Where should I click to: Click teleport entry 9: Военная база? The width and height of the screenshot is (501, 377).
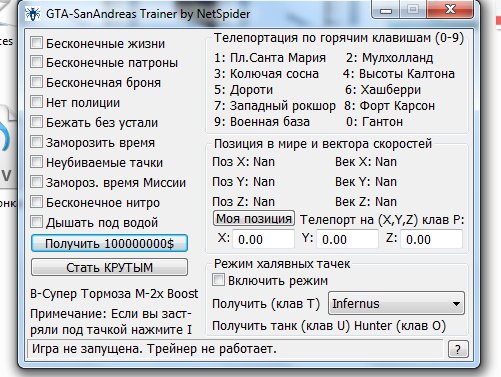(262, 122)
